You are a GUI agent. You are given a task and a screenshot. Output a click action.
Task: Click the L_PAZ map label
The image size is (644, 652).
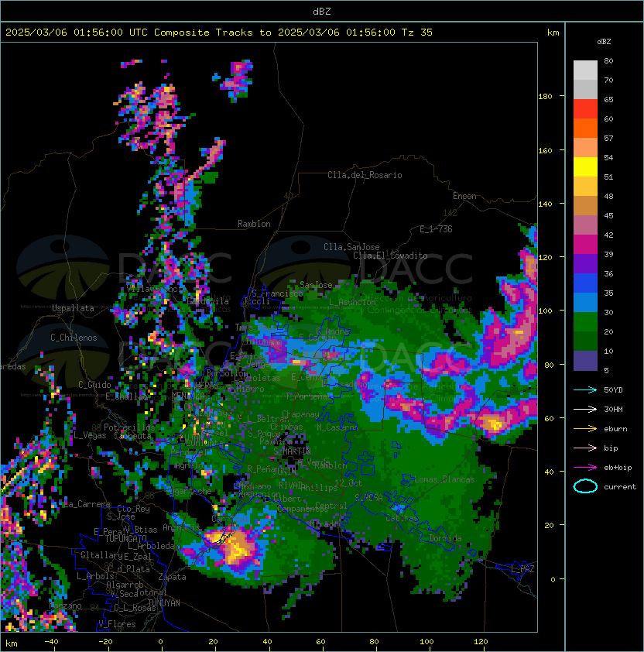click(522, 569)
